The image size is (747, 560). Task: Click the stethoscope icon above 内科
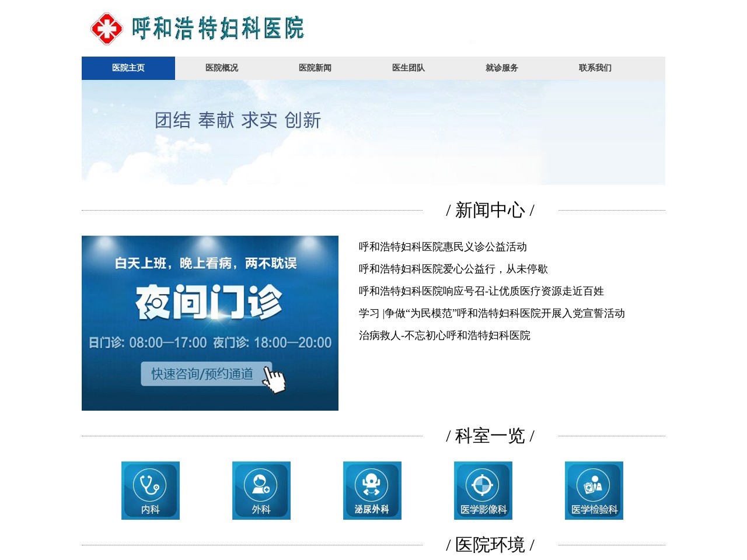pos(151,482)
